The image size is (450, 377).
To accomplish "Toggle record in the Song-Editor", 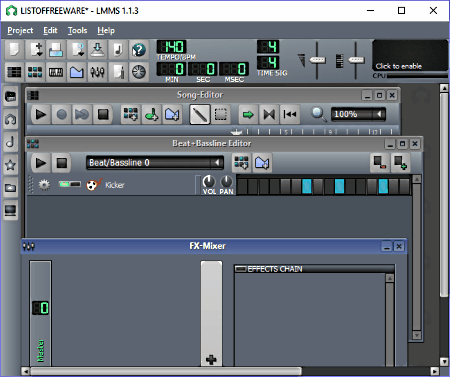I will coord(61,114).
